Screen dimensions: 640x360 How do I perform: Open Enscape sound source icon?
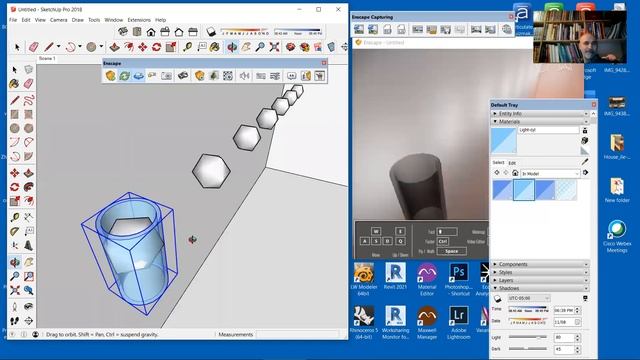click(x=244, y=76)
